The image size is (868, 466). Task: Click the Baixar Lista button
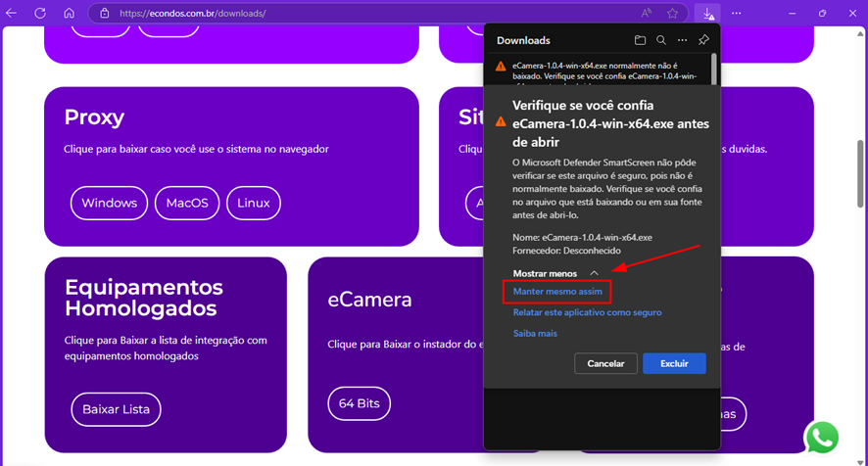pos(116,409)
